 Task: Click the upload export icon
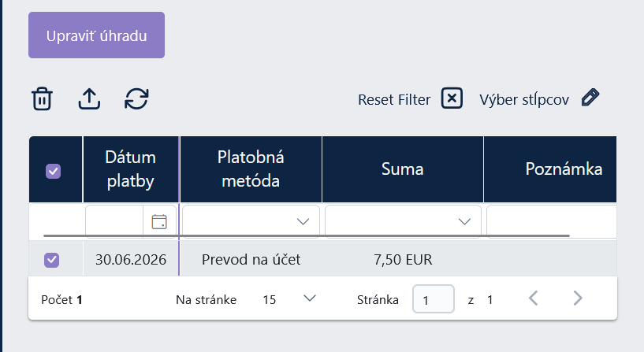(x=89, y=99)
